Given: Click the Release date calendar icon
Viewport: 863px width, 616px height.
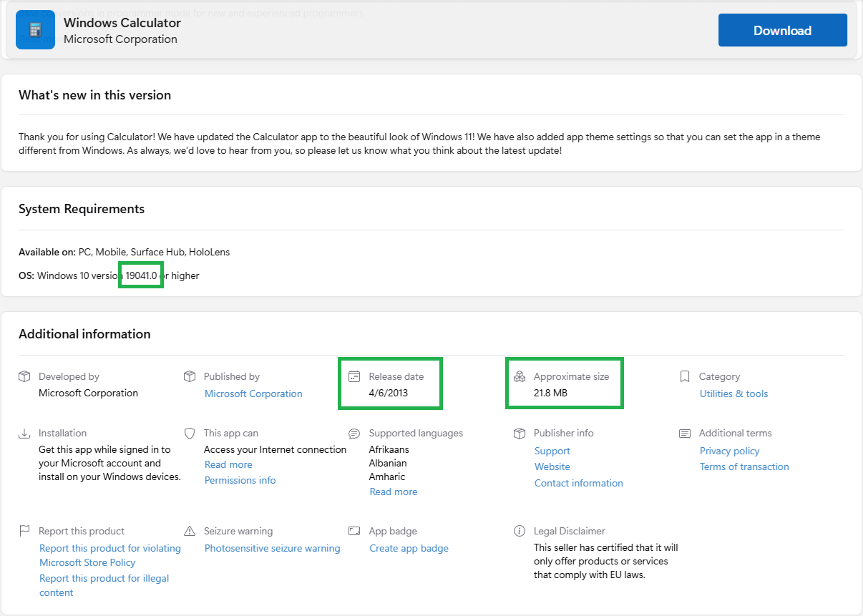Looking at the screenshot, I should 354,376.
